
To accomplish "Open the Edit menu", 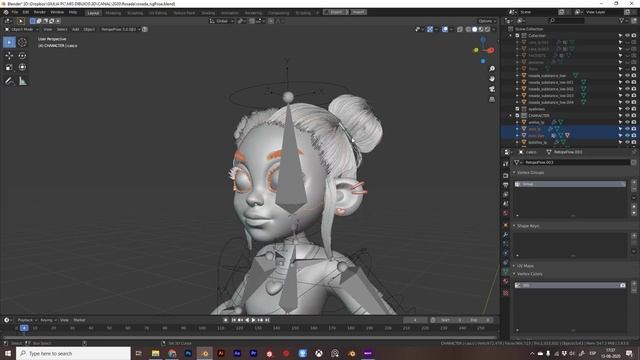I will click(x=26, y=12).
